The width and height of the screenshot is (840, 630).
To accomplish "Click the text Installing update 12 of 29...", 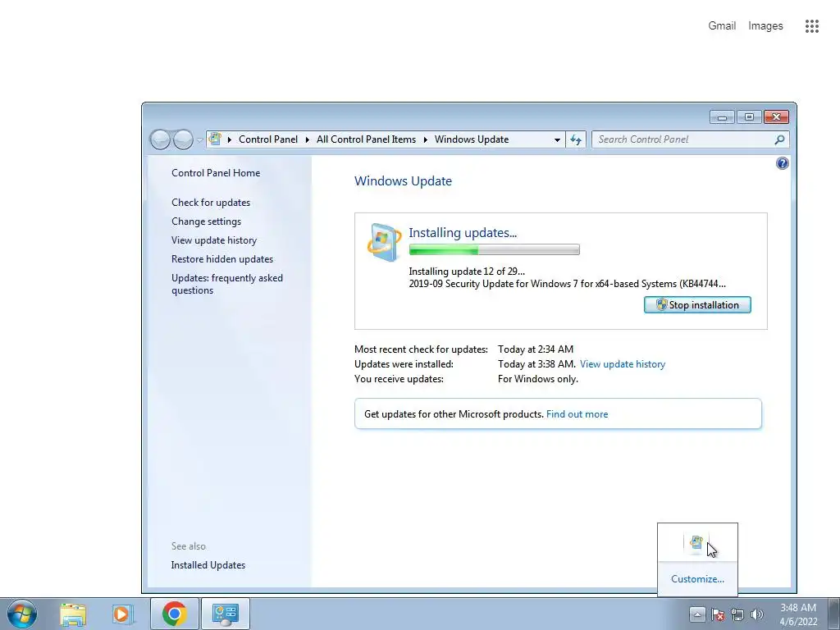I will (x=467, y=271).
